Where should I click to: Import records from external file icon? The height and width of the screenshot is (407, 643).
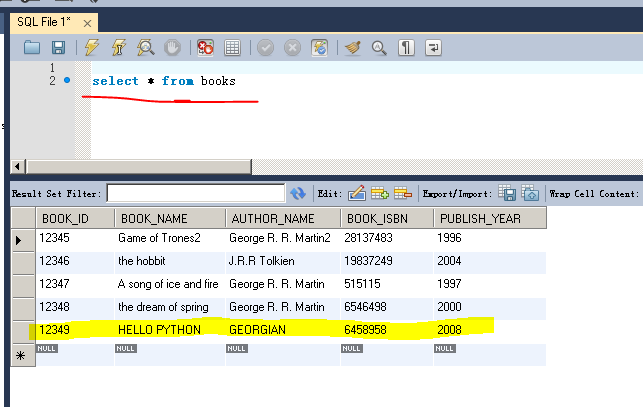click(530, 193)
